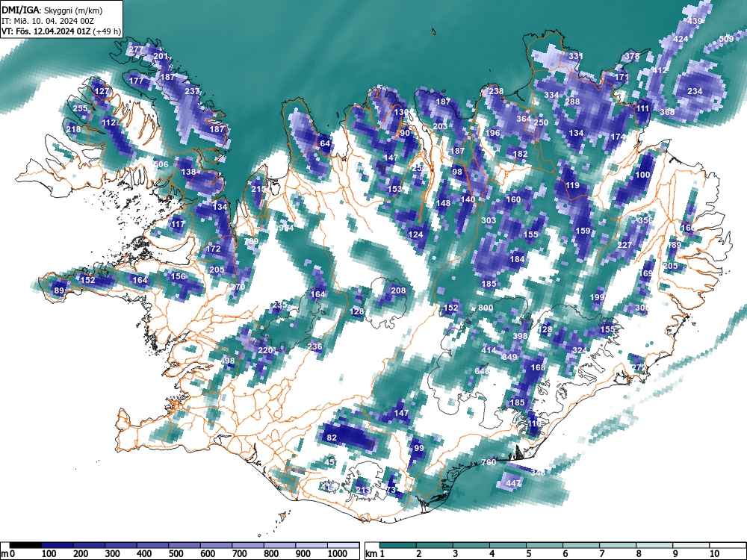747x560 pixels.
Task: Click the map value 506
Action: pyautogui.click(x=161, y=164)
